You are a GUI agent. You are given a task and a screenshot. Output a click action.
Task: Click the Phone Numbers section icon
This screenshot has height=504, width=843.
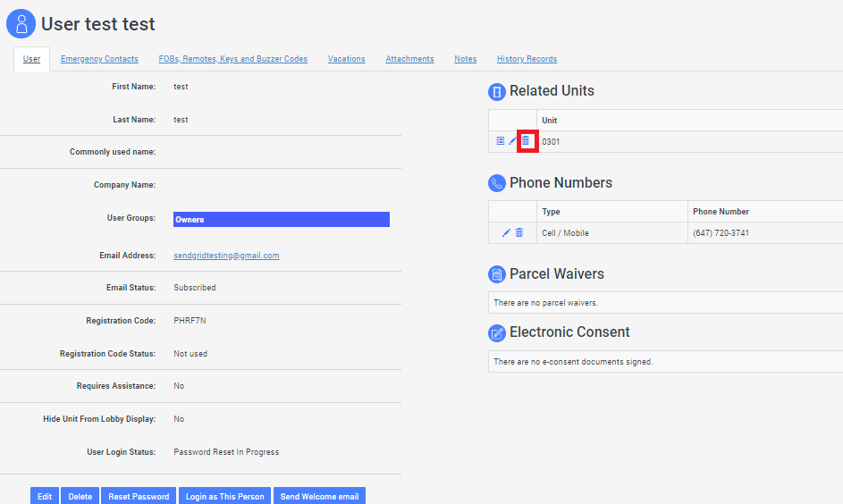click(497, 183)
